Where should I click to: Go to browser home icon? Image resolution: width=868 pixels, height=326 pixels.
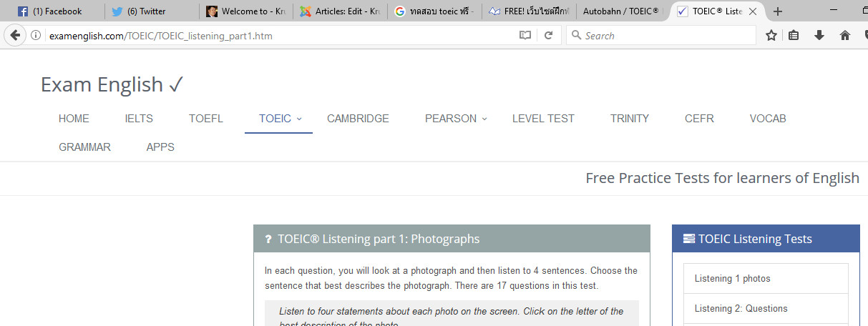click(845, 35)
